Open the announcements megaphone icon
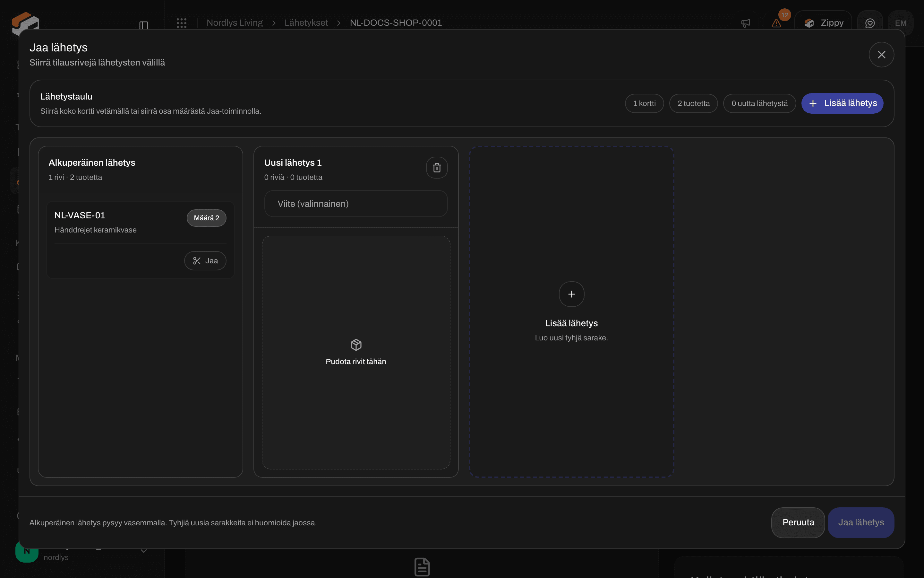 pos(745,23)
